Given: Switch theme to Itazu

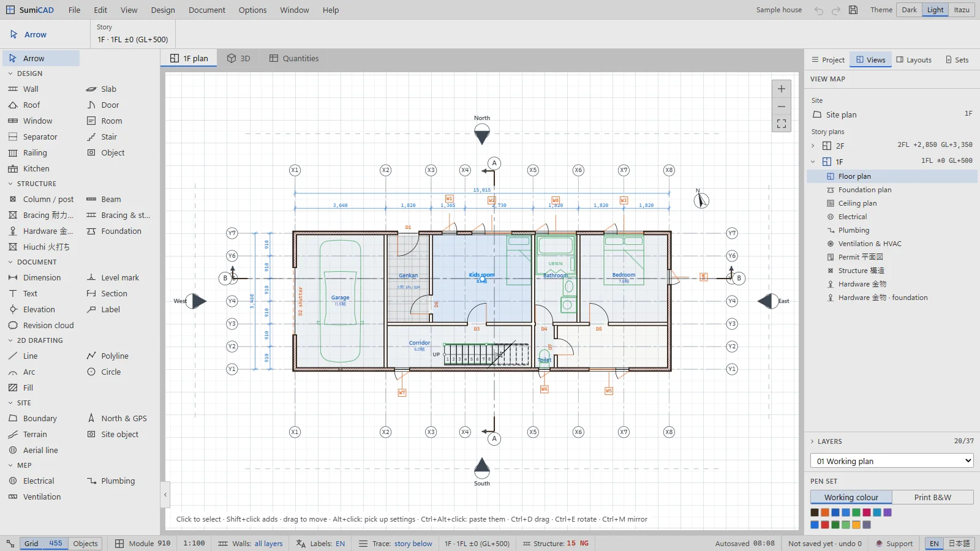Looking at the screenshot, I should pyautogui.click(x=962, y=10).
